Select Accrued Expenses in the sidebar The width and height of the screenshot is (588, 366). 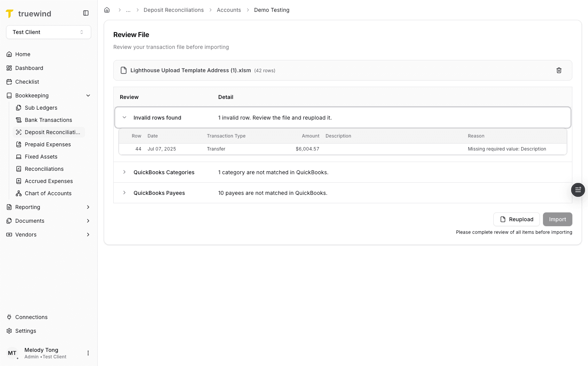tap(49, 181)
